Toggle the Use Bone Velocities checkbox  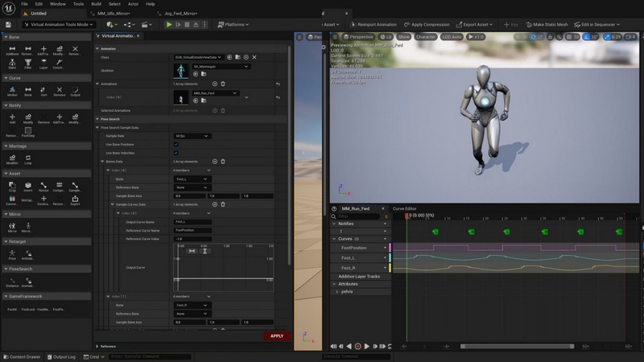176,153
